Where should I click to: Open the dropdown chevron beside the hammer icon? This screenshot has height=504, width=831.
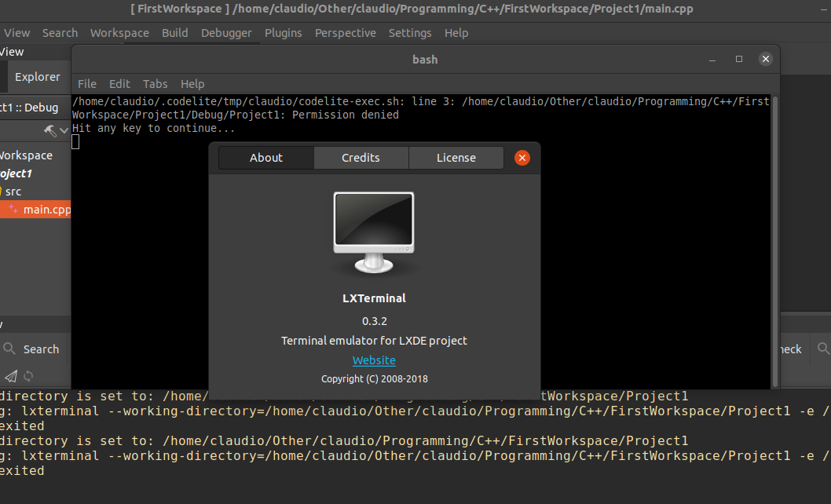pyautogui.click(x=64, y=131)
